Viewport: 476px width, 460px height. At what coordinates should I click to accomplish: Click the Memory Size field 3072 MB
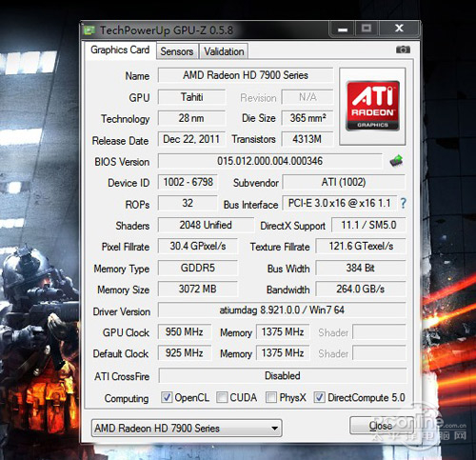point(198,289)
